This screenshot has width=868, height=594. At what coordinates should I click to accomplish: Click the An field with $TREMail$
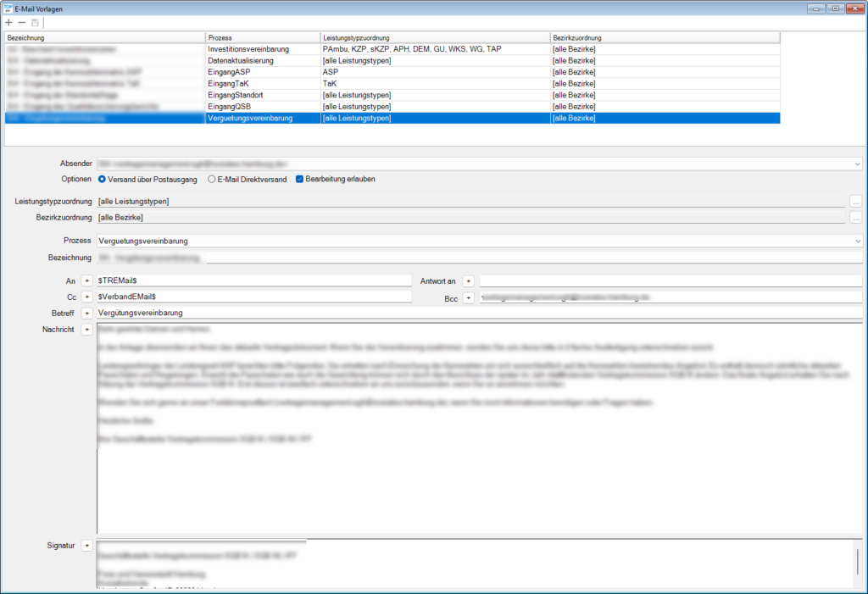tap(254, 280)
